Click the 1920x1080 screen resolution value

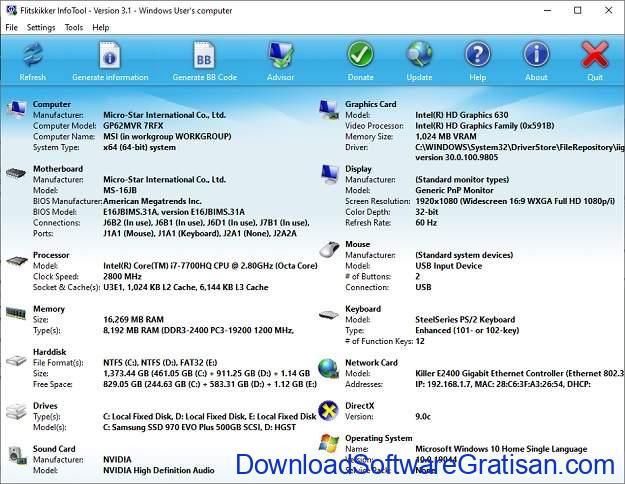pyautogui.click(x=515, y=201)
